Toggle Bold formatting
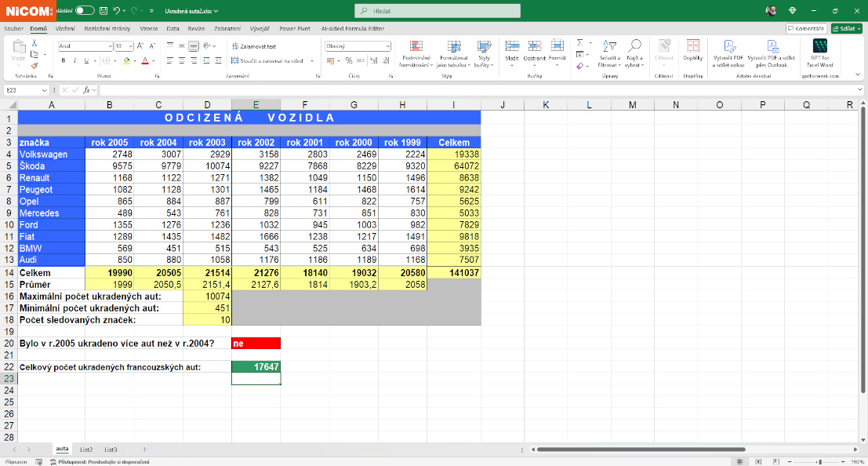868x466 pixels. [x=63, y=60]
